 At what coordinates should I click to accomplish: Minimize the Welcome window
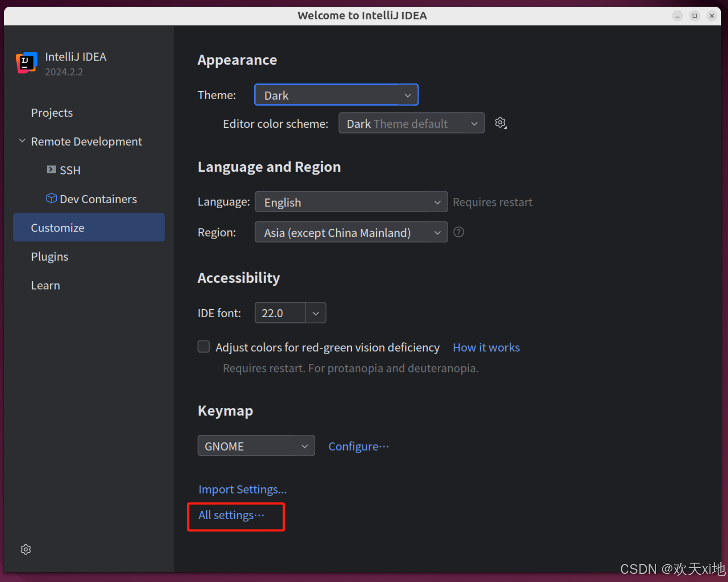677,16
